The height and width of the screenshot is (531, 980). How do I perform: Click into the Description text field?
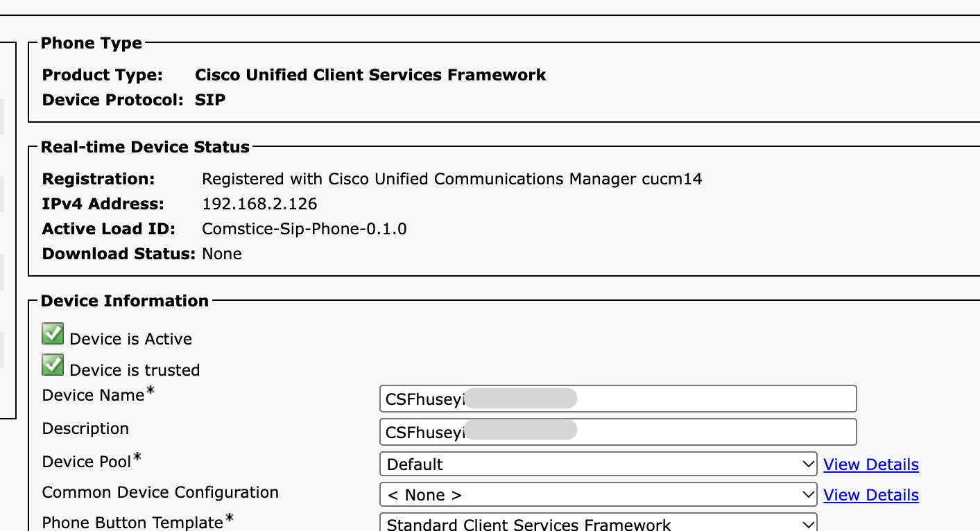coord(618,432)
